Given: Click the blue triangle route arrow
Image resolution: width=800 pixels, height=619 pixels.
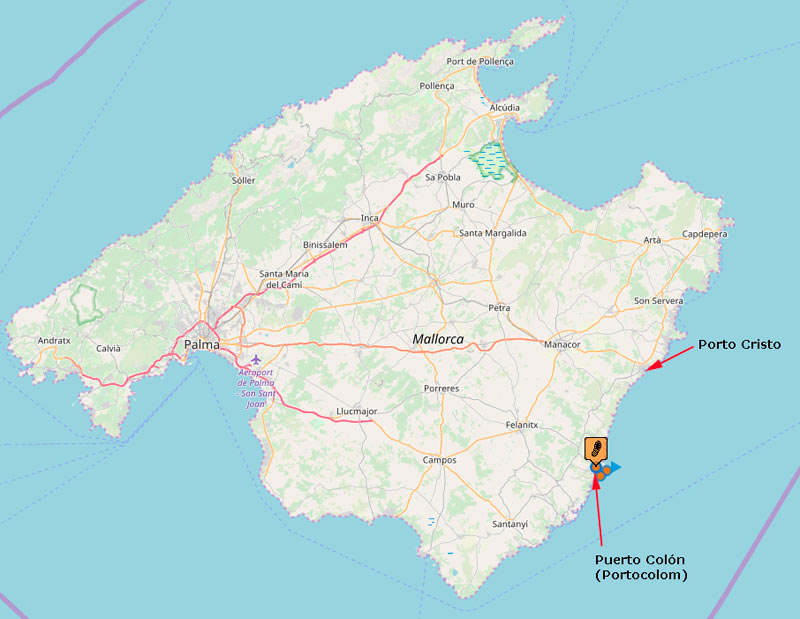Looking at the screenshot, I should (615, 467).
